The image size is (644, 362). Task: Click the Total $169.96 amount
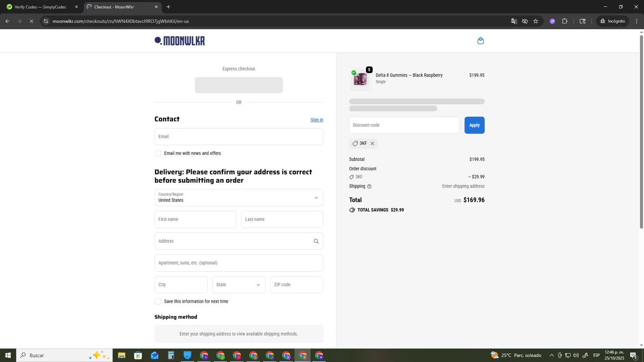click(x=474, y=200)
